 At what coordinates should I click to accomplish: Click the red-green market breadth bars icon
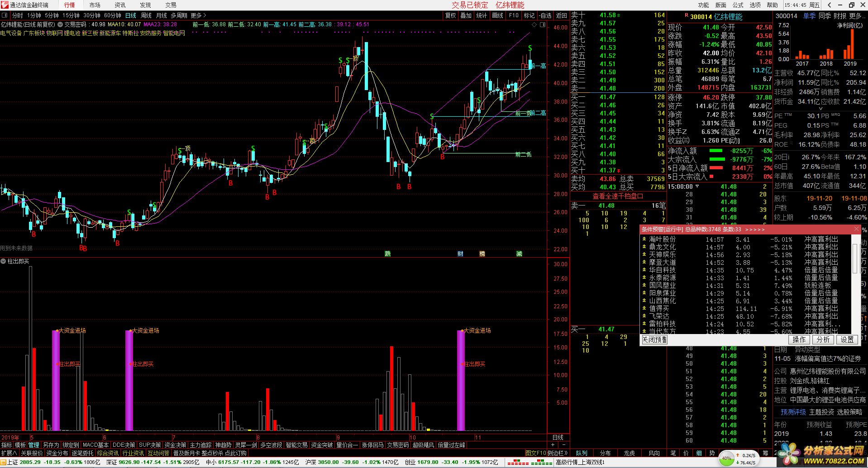530,462
